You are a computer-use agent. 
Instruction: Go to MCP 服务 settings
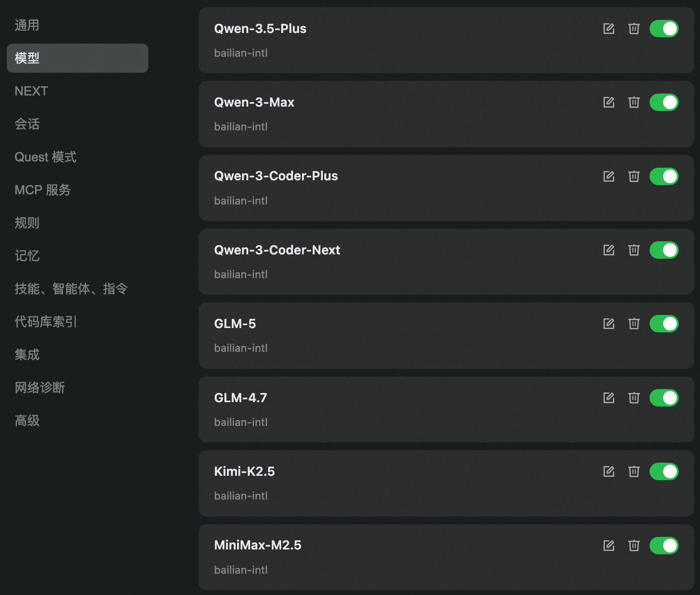point(43,190)
